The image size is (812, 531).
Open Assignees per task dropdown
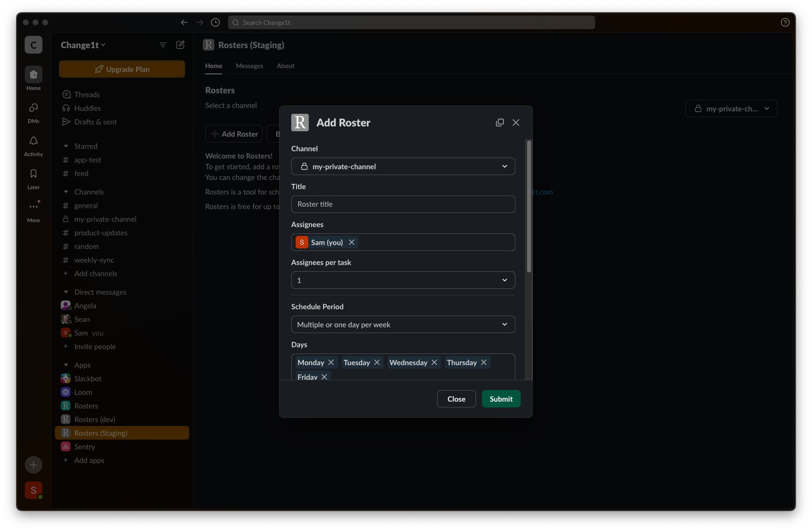coord(403,280)
